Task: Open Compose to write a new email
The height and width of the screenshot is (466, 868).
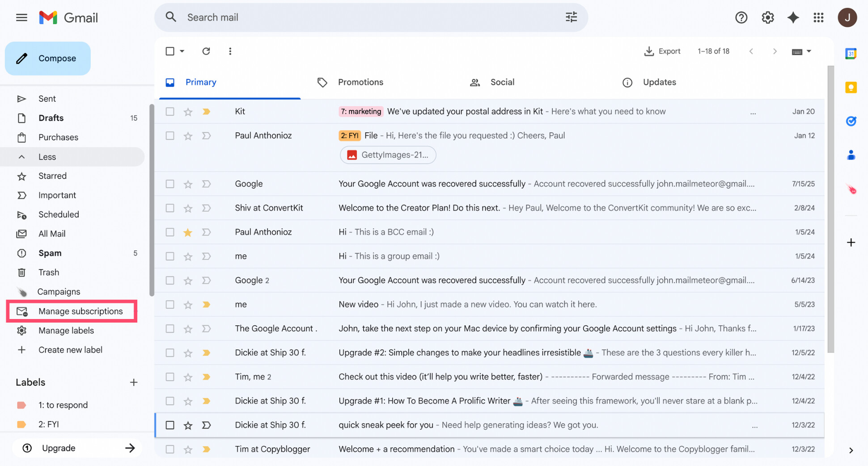Action: (47, 58)
